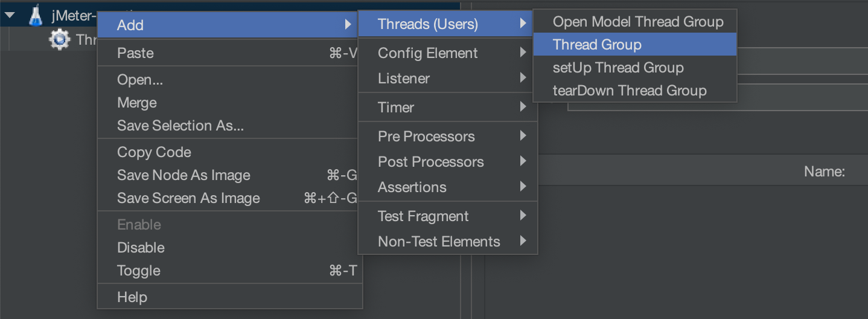Screen dimensions: 868x319
Task: Choose Save Selection As... option
Action: click(x=180, y=126)
